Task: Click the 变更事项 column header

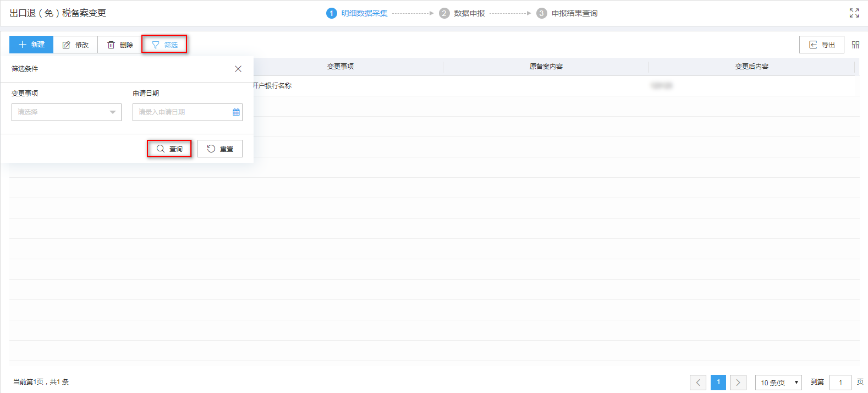Action: tap(340, 67)
